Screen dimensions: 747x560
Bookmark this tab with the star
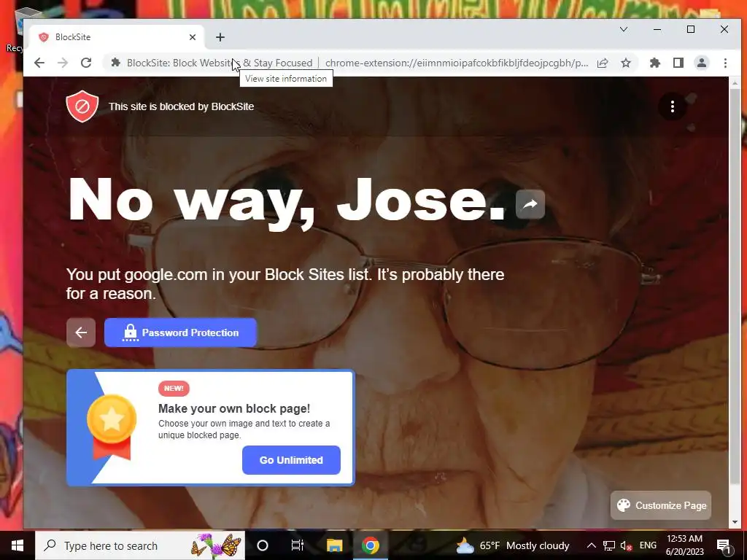coord(626,63)
